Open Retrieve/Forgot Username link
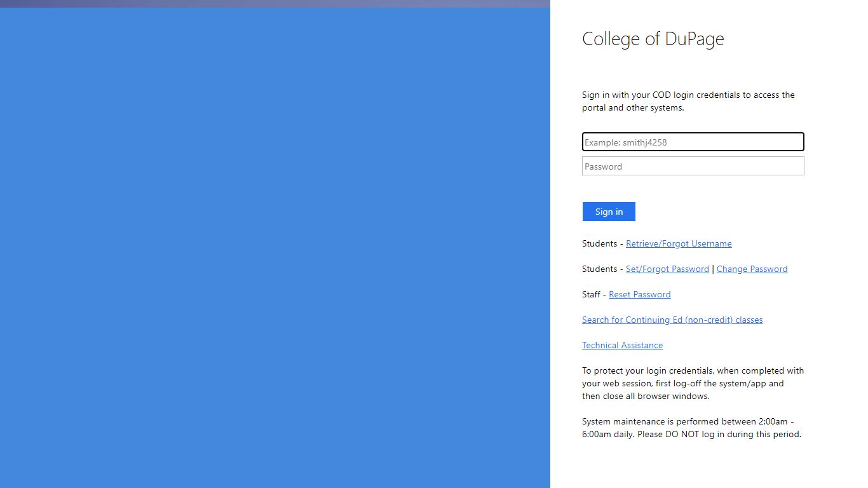 [679, 243]
